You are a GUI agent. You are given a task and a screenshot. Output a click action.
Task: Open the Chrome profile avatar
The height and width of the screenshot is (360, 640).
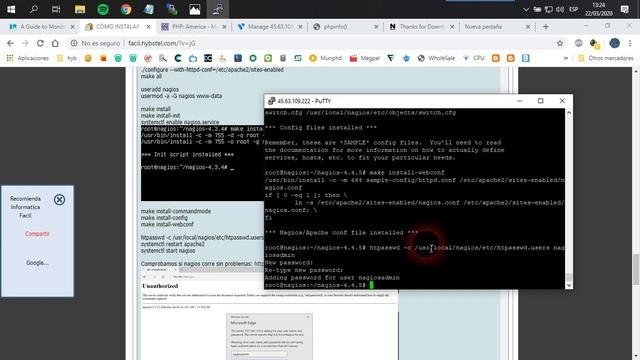click(x=614, y=43)
